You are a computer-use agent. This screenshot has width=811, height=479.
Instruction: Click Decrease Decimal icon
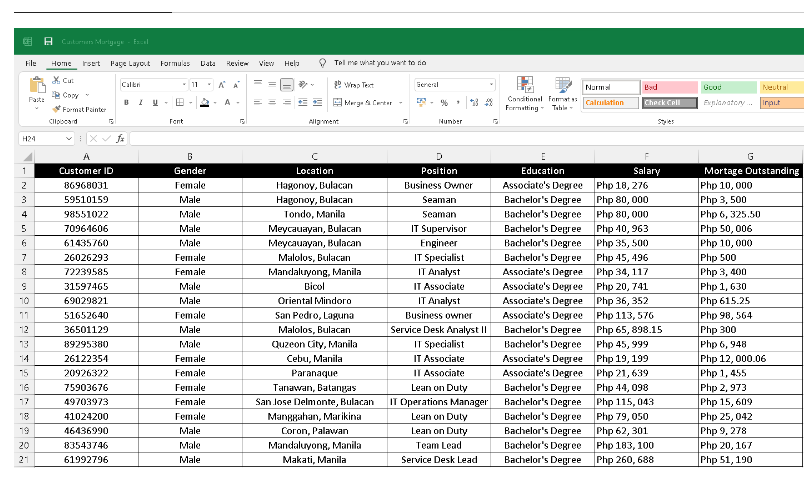point(489,102)
